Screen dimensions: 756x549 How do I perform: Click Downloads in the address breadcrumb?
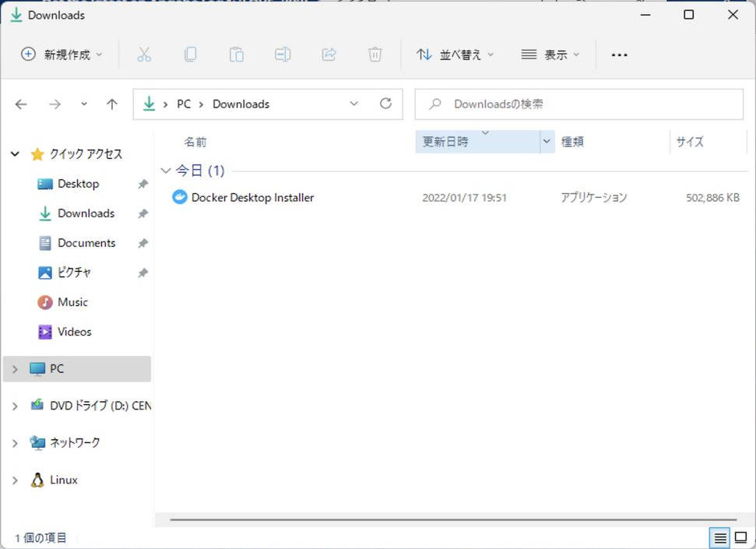click(241, 104)
